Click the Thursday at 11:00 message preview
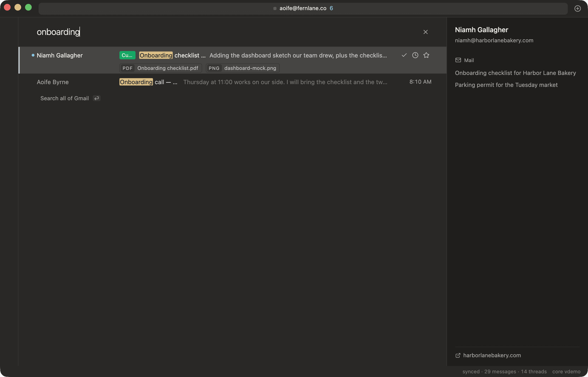This screenshot has height=377, width=588. click(285, 82)
